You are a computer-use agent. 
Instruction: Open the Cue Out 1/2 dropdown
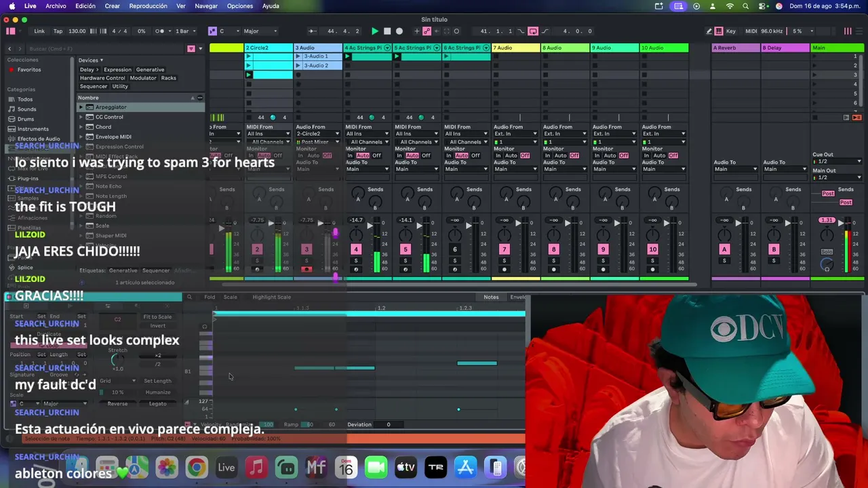(x=837, y=161)
